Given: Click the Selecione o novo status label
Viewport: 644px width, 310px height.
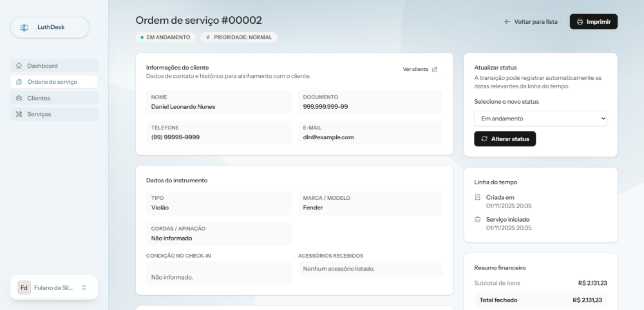Looking at the screenshot, I should pyautogui.click(x=506, y=102).
